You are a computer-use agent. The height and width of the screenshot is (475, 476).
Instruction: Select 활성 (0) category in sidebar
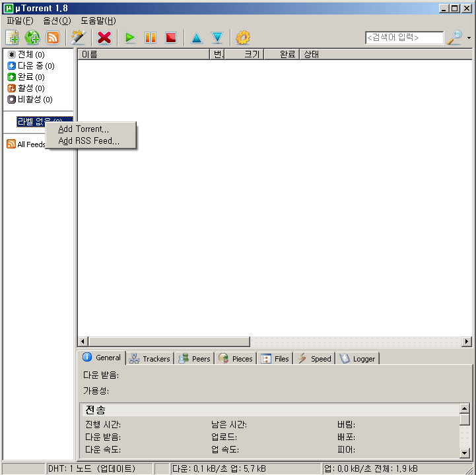coord(26,88)
